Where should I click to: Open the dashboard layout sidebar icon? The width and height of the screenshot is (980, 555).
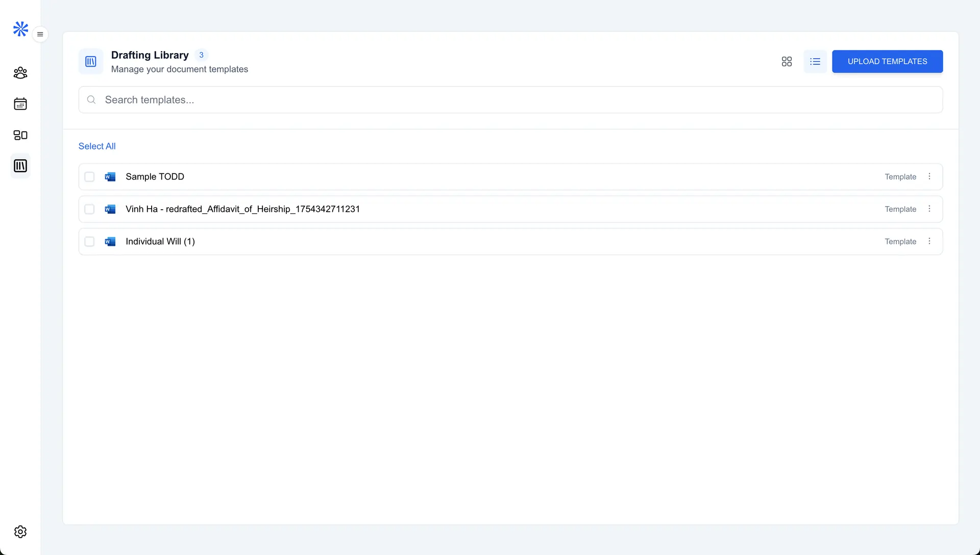tap(20, 135)
